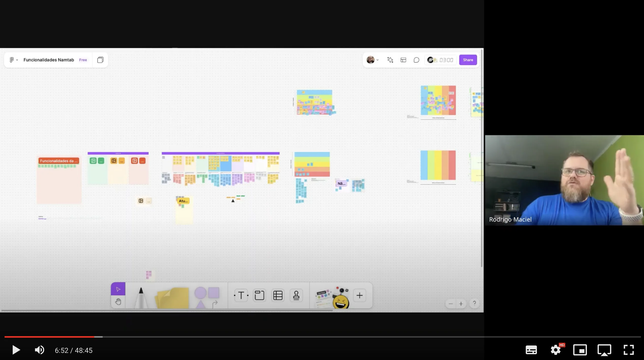
Task: Pick the Marker pencil tool
Action: [141, 297]
